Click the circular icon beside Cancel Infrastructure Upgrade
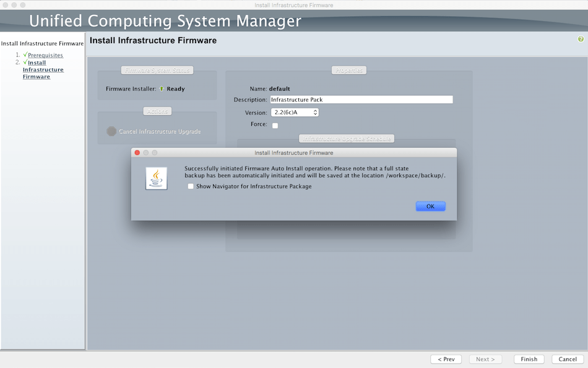This screenshot has height=368, width=588. tap(111, 131)
